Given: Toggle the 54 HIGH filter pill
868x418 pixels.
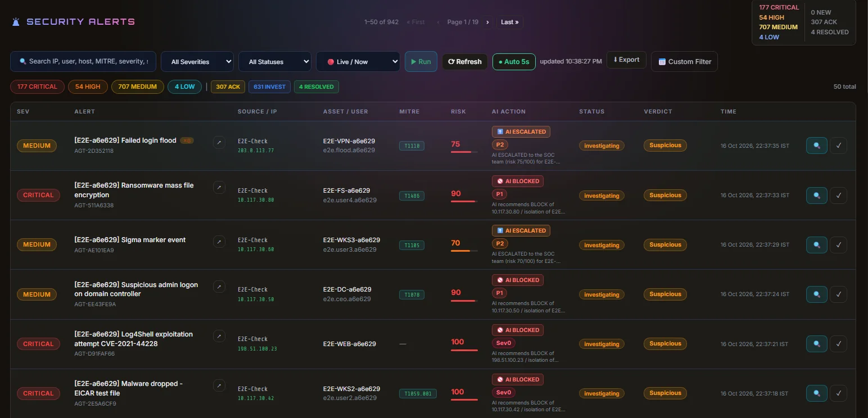Looking at the screenshot, I should pos(88,87).
